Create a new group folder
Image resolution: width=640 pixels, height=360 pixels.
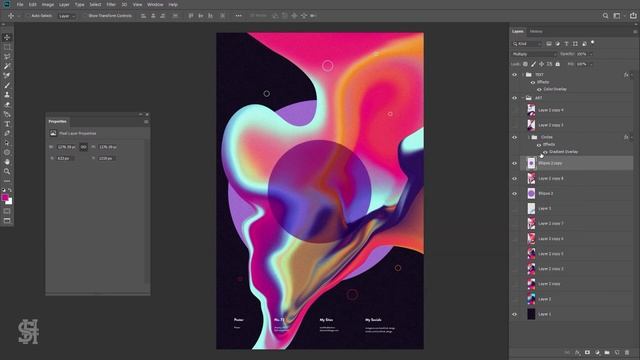point(607,352)
